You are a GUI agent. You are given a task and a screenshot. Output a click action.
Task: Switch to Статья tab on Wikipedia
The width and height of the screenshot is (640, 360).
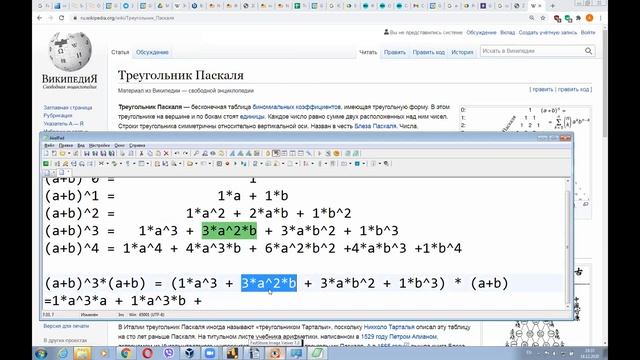point(120,52)
